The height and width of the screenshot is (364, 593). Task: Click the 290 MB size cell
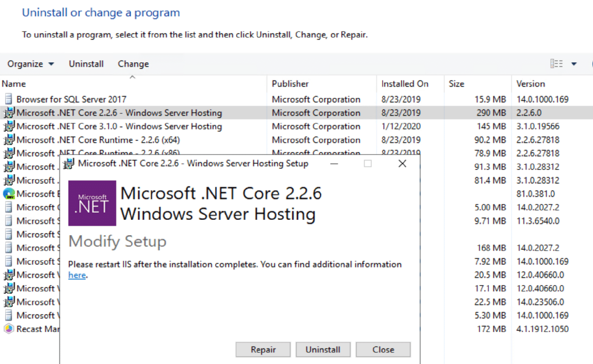[x=491, y=113]
